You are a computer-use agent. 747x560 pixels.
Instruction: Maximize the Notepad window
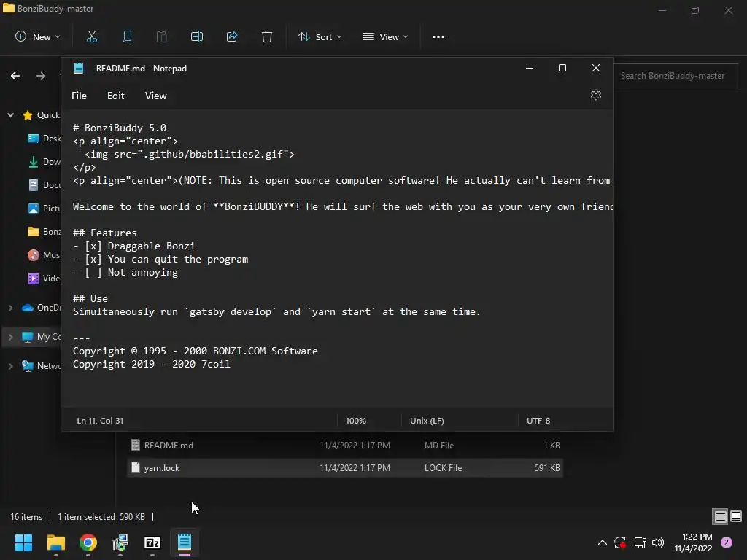pos(562,68)
